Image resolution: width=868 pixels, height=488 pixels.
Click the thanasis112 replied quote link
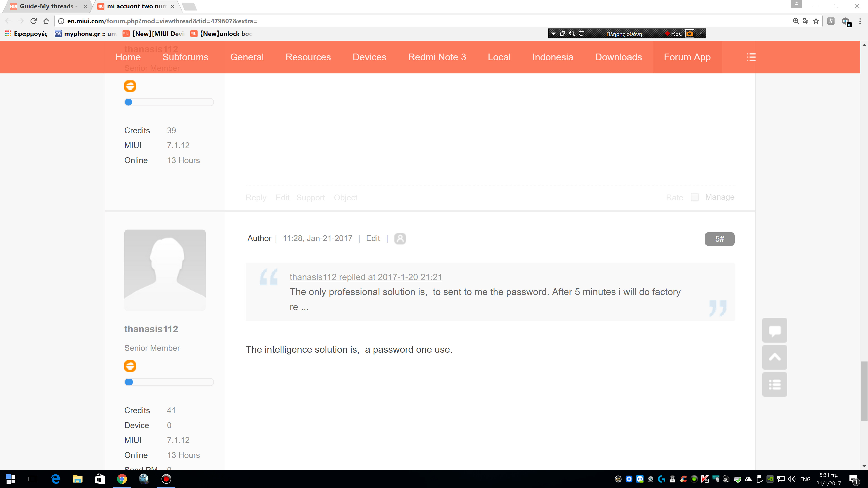point(366,277)
